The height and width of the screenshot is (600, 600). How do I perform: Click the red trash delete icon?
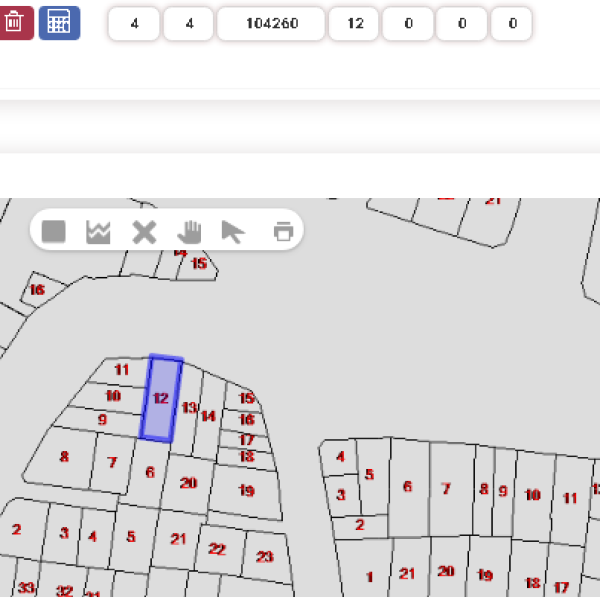(15, 23)
